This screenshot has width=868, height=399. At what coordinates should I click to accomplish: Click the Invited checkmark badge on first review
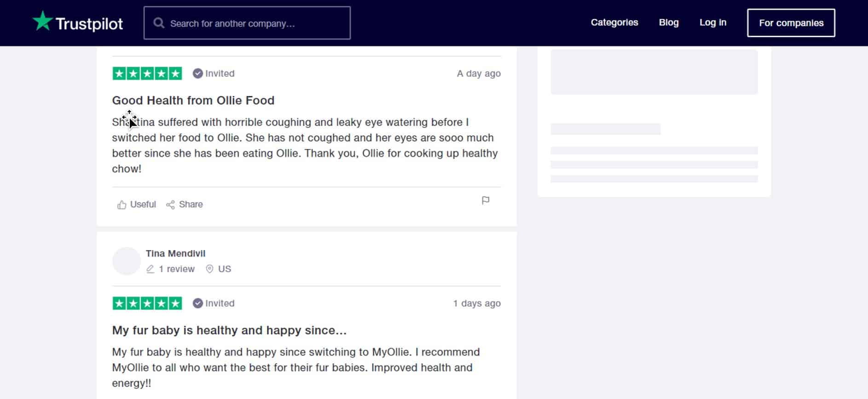pos(198,74)
